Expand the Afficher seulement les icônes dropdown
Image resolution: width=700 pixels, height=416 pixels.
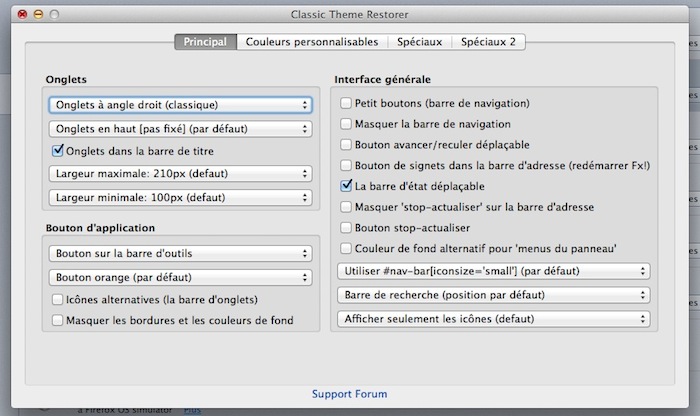click(x=495, y=319)
